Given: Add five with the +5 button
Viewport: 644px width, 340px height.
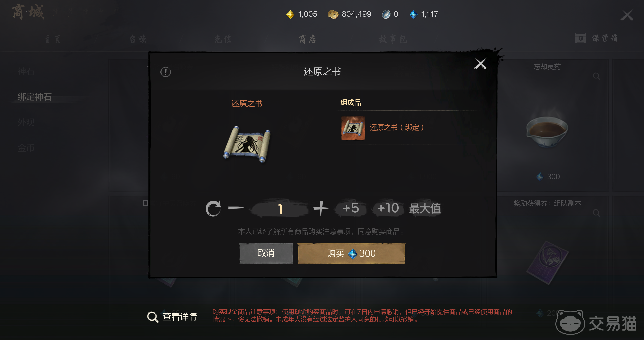Looking at the screenshot, I should (x=351, y=208).
